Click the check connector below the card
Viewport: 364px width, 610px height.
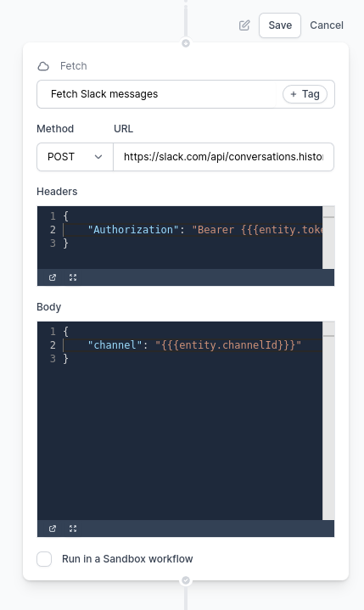[186, 580]
